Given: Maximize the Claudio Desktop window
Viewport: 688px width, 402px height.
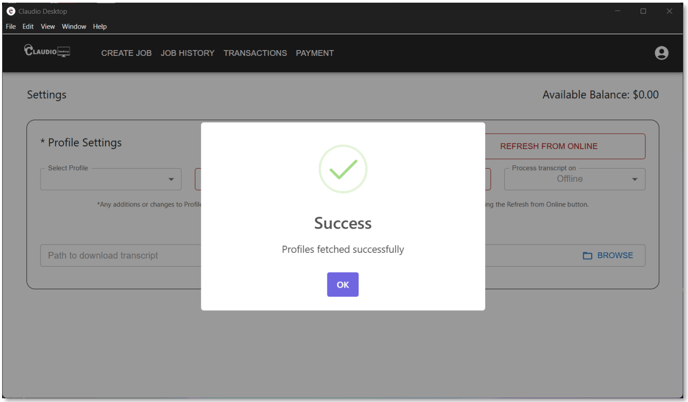Looking at the screenshot, I should click(643, 11).
